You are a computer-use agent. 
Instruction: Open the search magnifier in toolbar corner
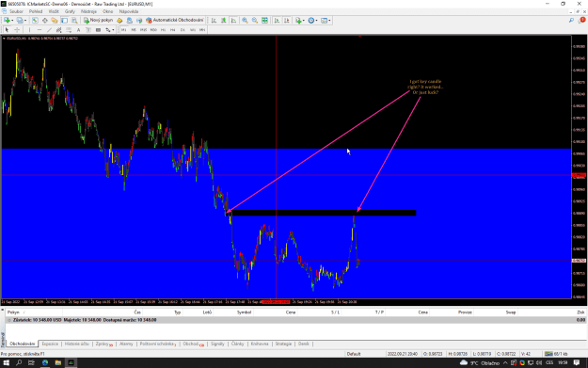coord(571,21)
